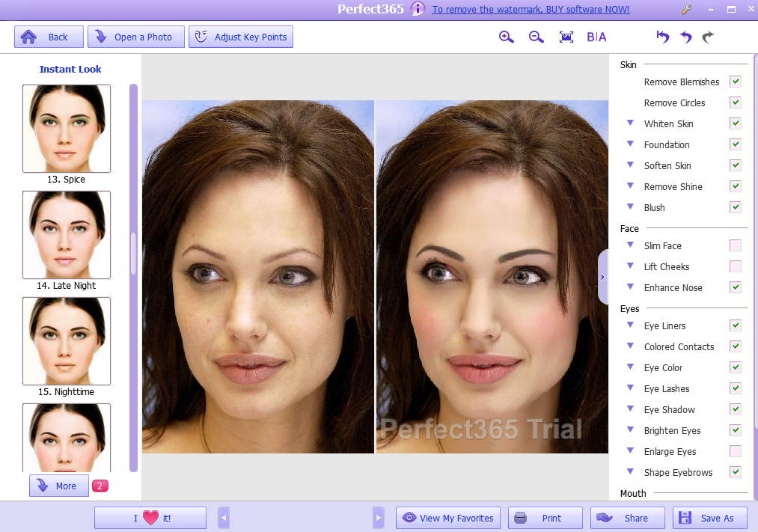Toggle the Enhance Nose checkbox
This screenshot has height=532, width=758.
click(x=736, y=287)
